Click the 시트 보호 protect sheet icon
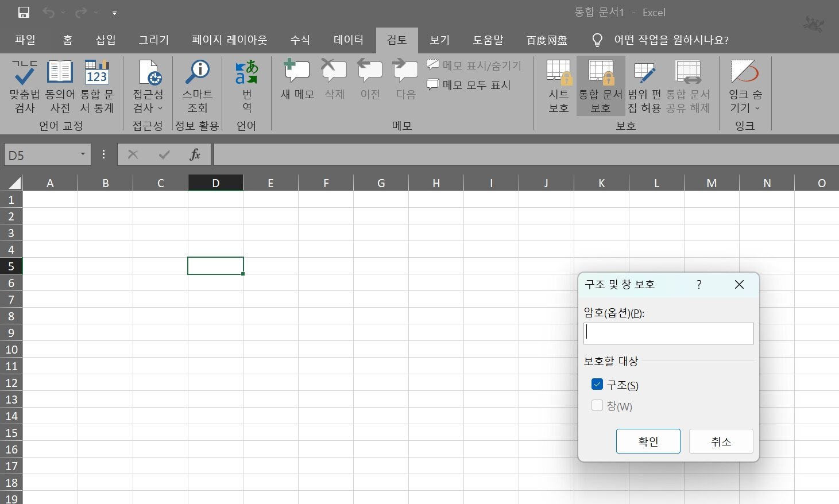The width and height of the screenshot is (839, 504). click(558, 73)
